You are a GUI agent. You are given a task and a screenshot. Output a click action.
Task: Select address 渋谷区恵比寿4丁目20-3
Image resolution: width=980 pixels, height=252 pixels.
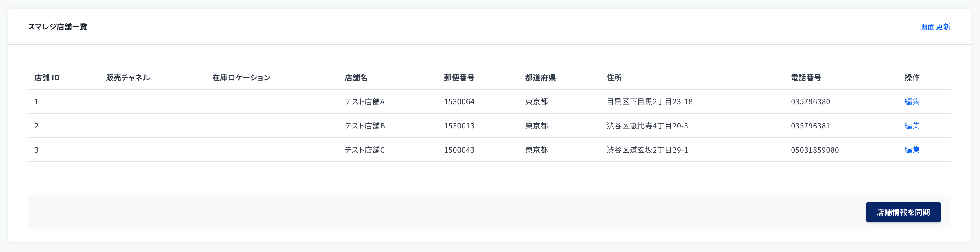click(647, 126)
